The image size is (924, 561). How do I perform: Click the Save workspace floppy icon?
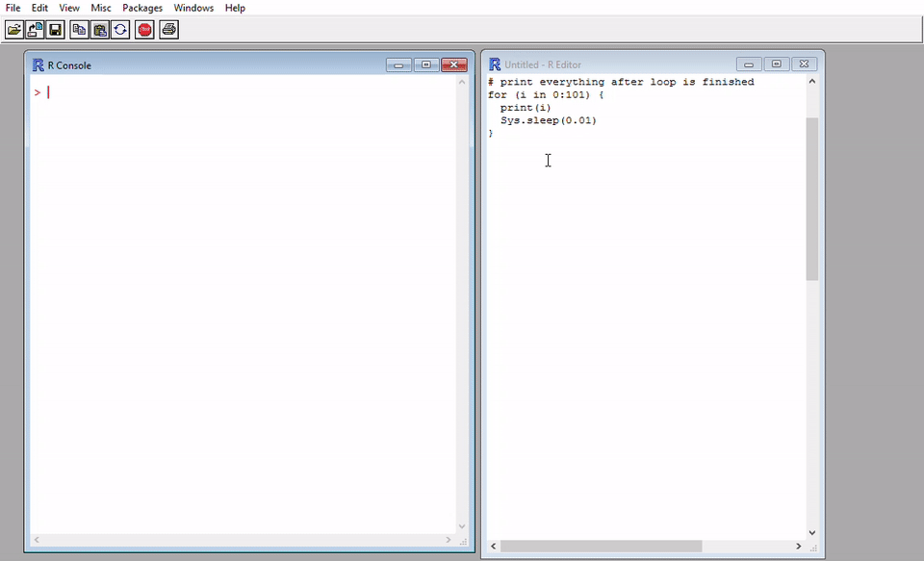click(x=56, y=30)
